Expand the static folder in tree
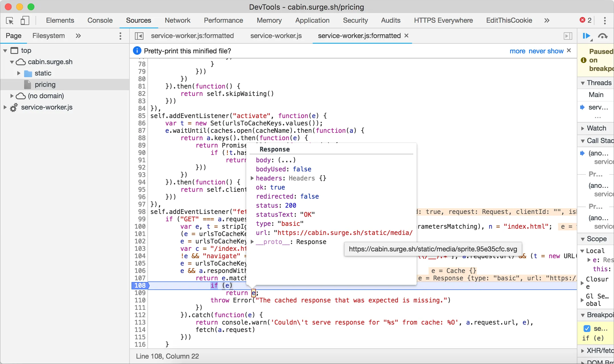The width and height of the screenshot is (614, 364). tap(19, 73)
